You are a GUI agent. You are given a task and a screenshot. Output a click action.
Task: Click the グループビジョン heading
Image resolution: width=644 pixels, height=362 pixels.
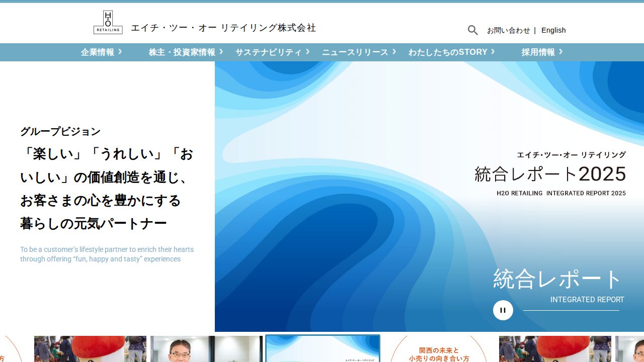[x=60, y=132]
